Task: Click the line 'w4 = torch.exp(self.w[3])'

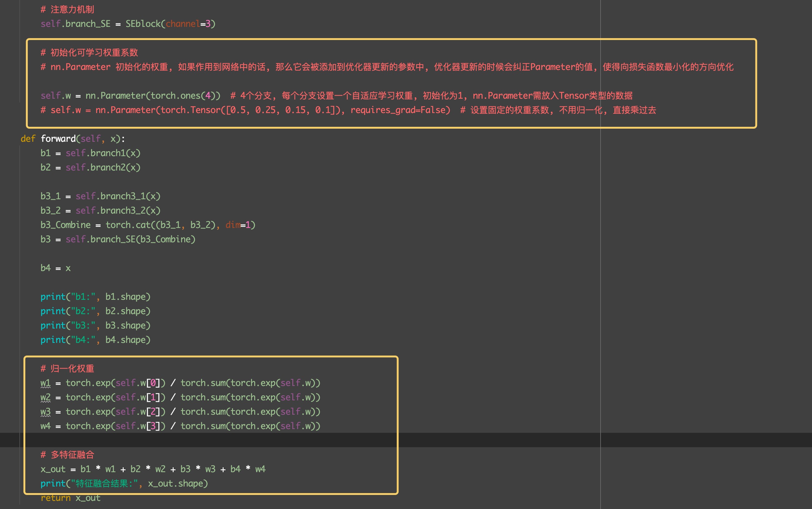Action: [x=181, y=426]
